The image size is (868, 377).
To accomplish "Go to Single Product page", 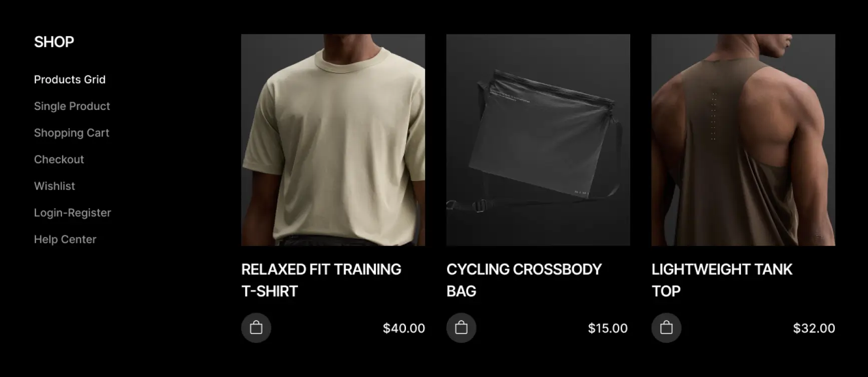I will [x=72, y=106].
